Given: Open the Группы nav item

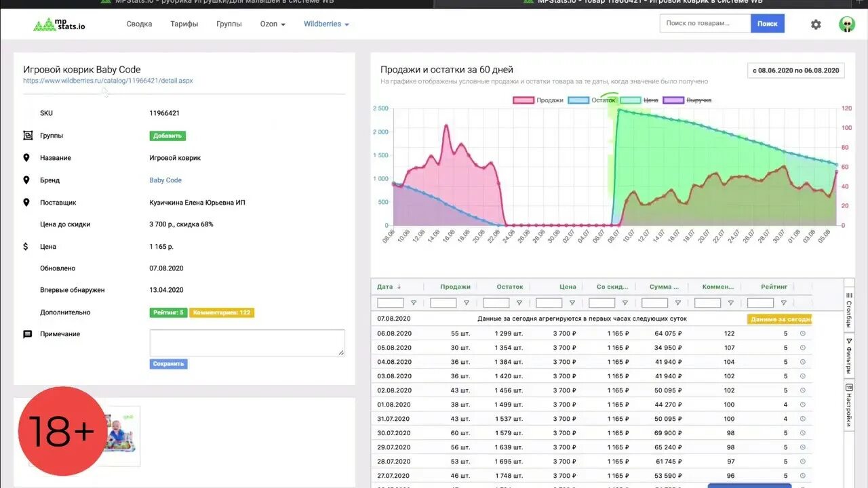Looking at the screenshot, I should (229, 24).
